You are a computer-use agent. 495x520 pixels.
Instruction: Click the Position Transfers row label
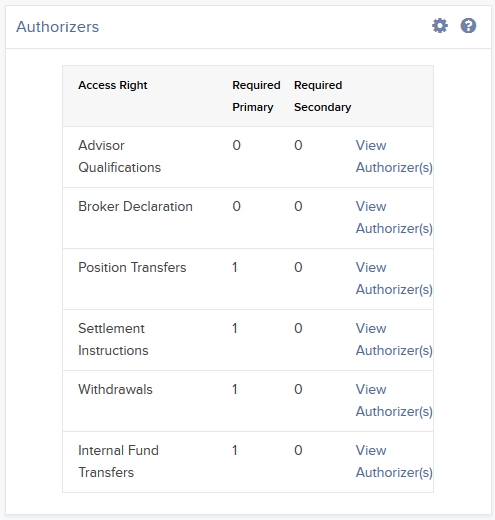pos(132,267)
